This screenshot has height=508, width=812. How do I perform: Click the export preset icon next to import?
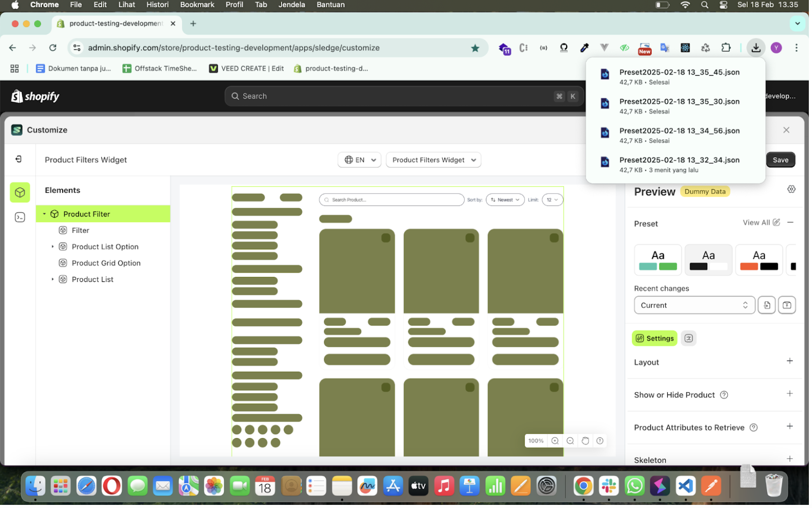click(787, 305)
